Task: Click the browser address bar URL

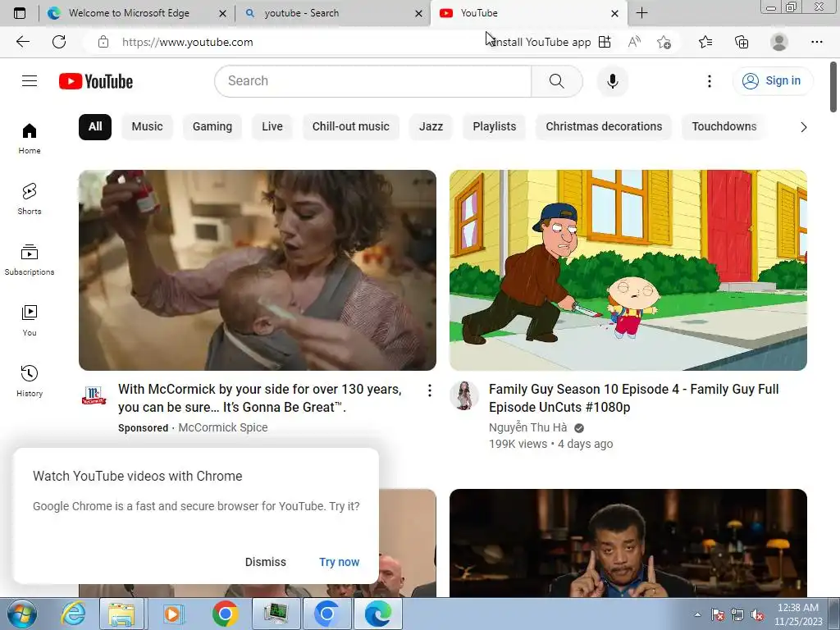Action: [188, 42]
